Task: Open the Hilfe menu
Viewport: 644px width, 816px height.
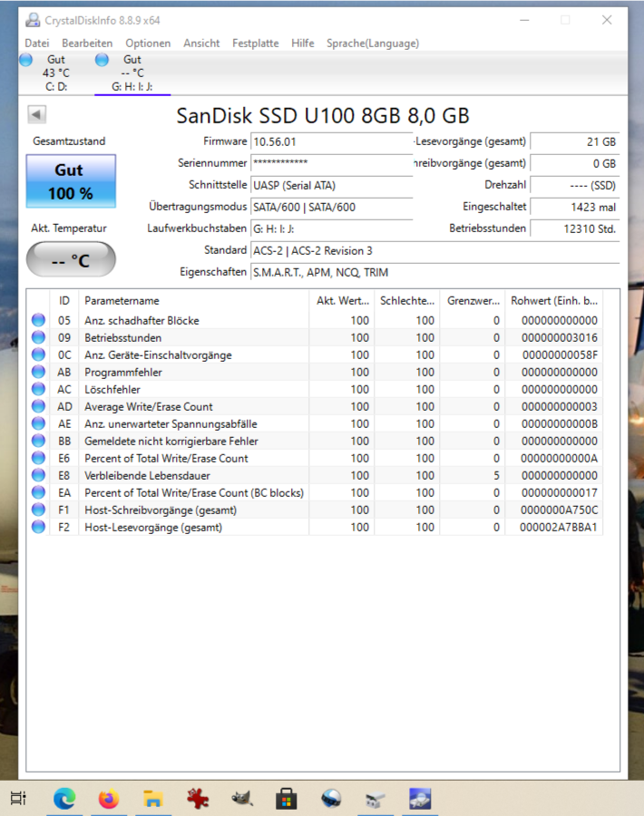Action: click(x=302, y=44)
